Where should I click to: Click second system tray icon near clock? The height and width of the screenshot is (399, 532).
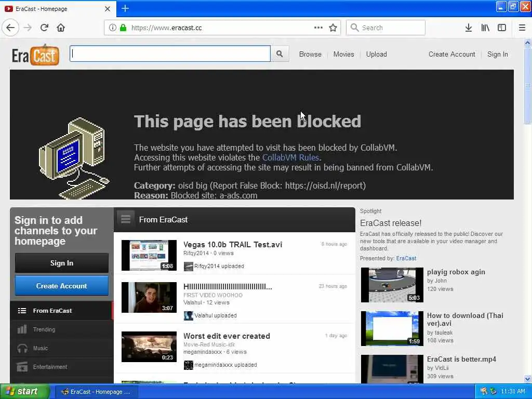[493, 391]
